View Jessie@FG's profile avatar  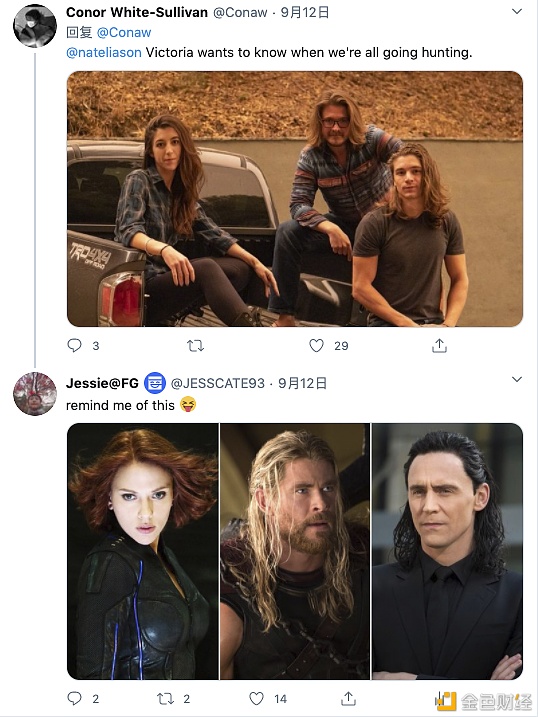(35, 394)
